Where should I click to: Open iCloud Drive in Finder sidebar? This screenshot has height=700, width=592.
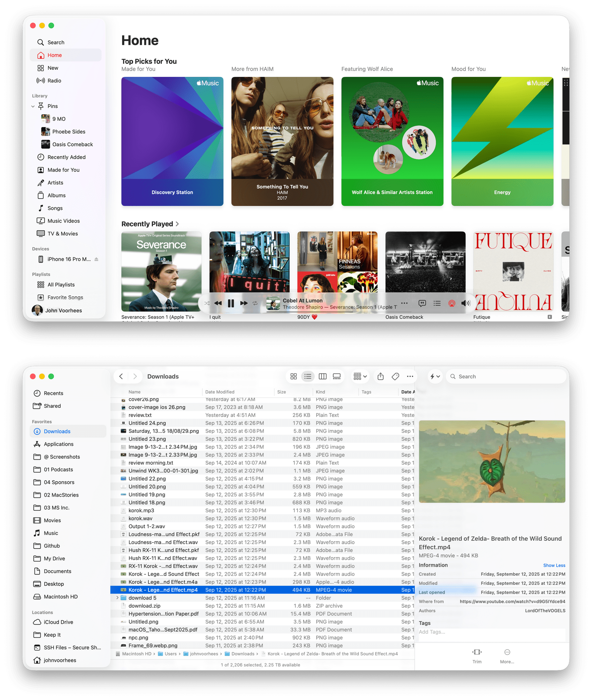pos(68,622)
